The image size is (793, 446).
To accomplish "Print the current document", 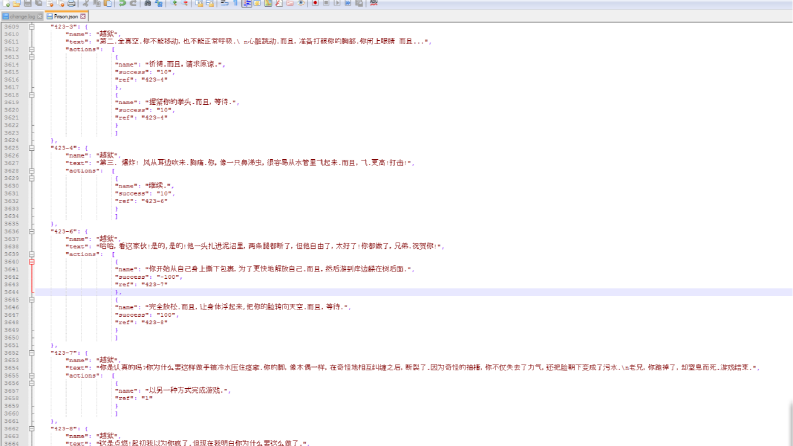I will [71, 3].
